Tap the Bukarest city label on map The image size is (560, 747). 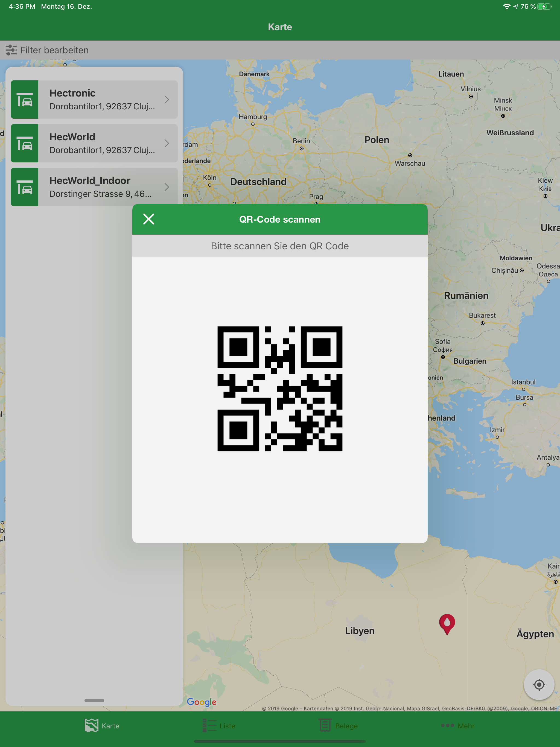[x=482, y=316]
